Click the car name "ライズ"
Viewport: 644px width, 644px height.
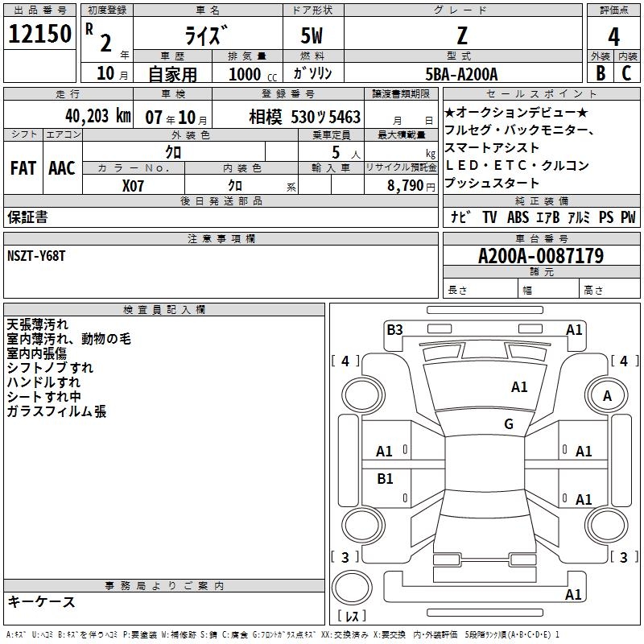[x=207, y=35]
